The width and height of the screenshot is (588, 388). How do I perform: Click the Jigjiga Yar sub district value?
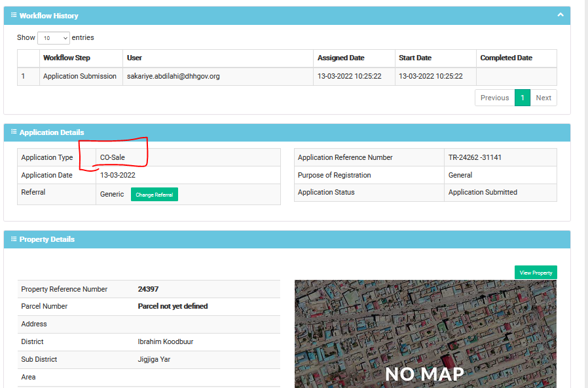154,359
